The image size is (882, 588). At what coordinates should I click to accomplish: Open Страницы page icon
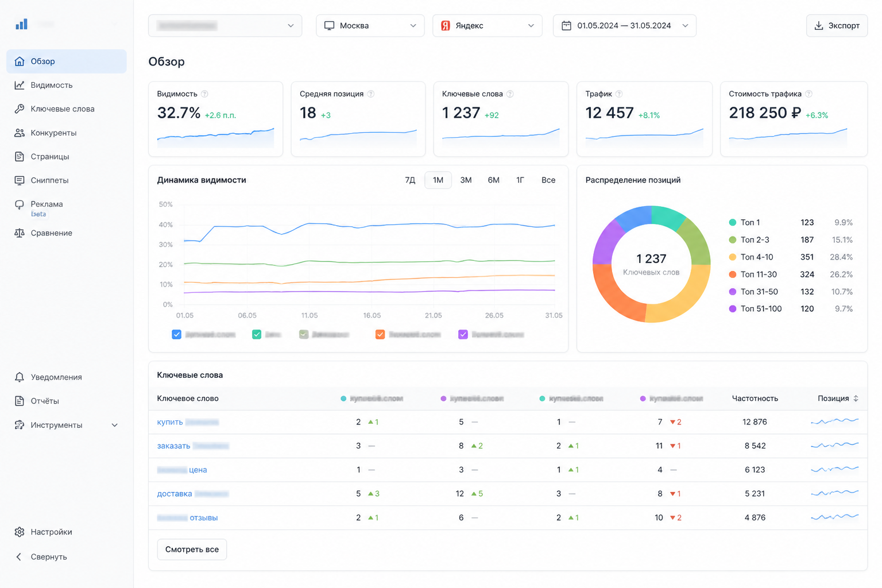(x=20, y=156)
